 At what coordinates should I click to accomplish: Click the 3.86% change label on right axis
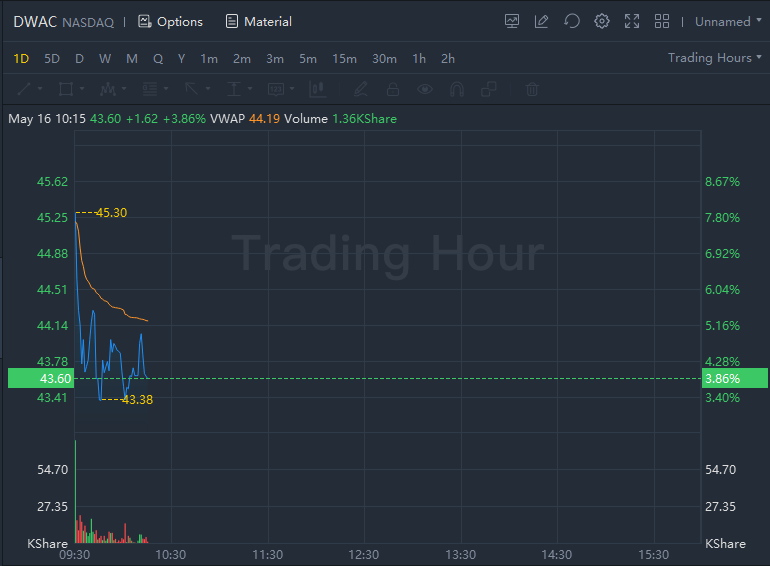[734, 378]
